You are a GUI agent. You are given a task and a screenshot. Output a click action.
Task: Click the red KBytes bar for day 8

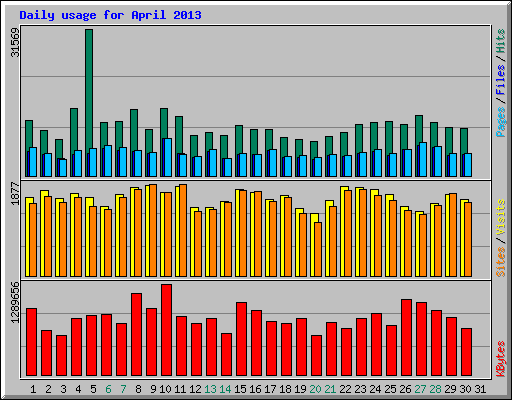(x=136, y=335)
